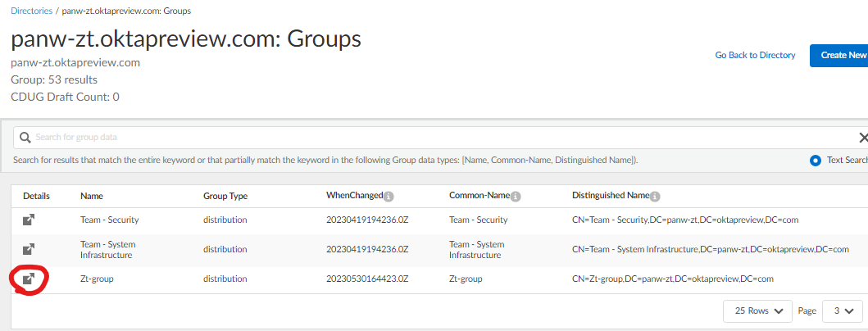
Task: Open details for Team - System Infrastructure
Action: pos(28,249)
